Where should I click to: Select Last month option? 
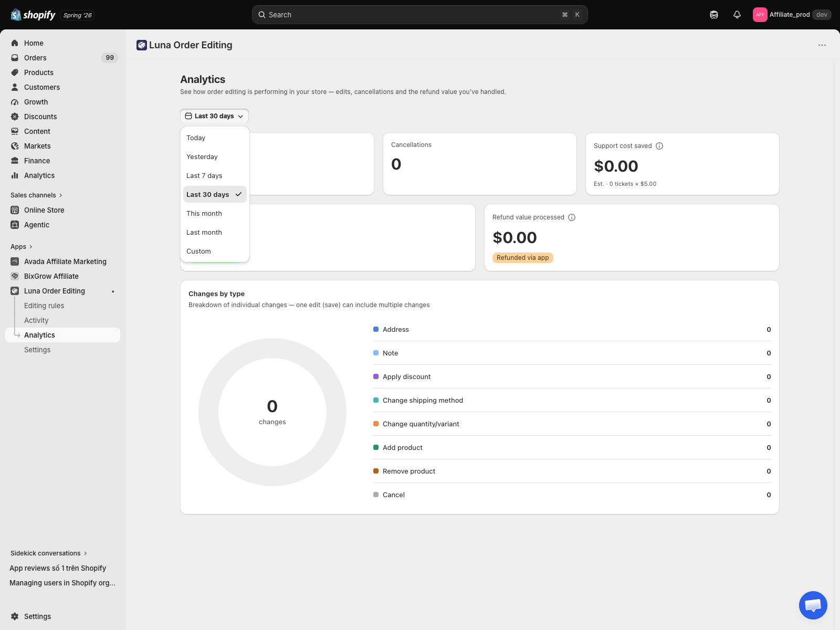point(215,233)
